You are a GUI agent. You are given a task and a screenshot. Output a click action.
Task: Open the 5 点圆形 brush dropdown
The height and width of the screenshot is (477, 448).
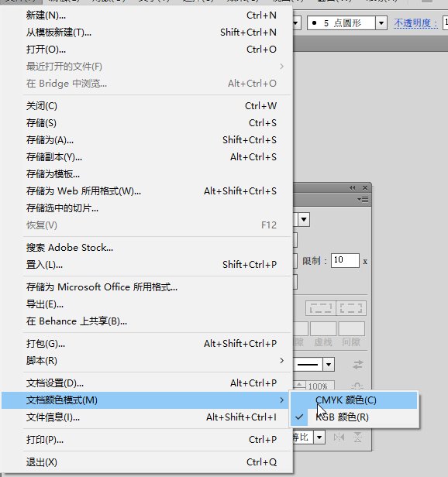pos(381,23)
